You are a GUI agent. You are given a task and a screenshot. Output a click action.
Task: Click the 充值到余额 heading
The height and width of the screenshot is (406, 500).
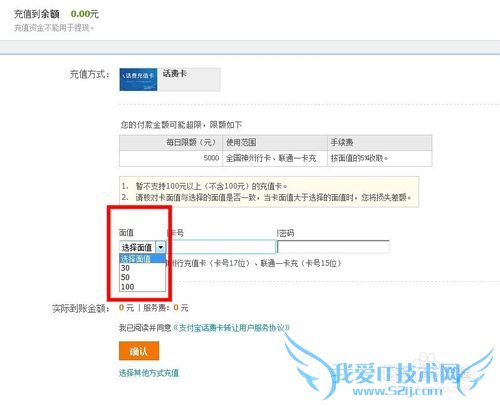[36, 14]
